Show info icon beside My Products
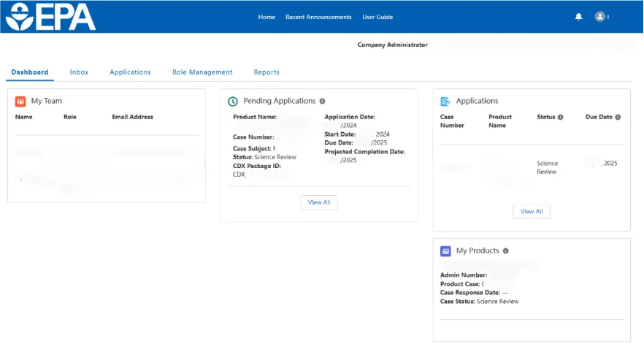 coord(506,251)
